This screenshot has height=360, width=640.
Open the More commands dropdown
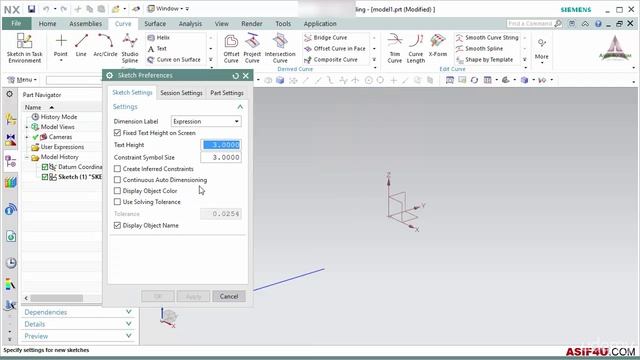point(542,50)
